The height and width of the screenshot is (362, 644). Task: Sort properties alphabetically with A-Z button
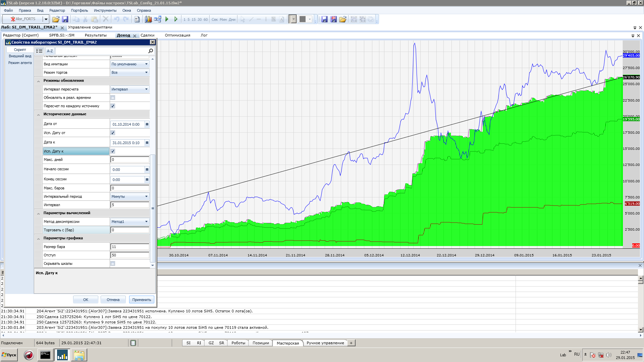click(50, 51)
